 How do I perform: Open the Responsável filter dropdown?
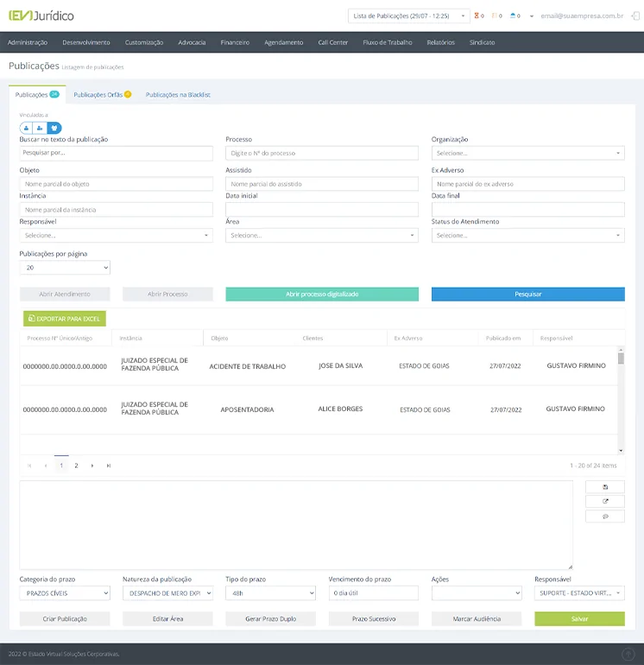[x=116, y=236]
